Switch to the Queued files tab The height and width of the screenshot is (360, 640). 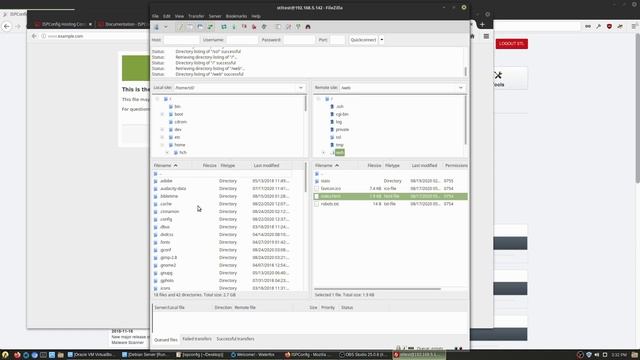(166, 340)
